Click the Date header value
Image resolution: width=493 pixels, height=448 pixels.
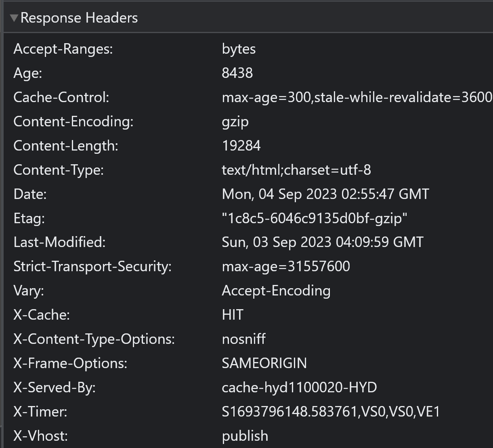click(325, 194)
